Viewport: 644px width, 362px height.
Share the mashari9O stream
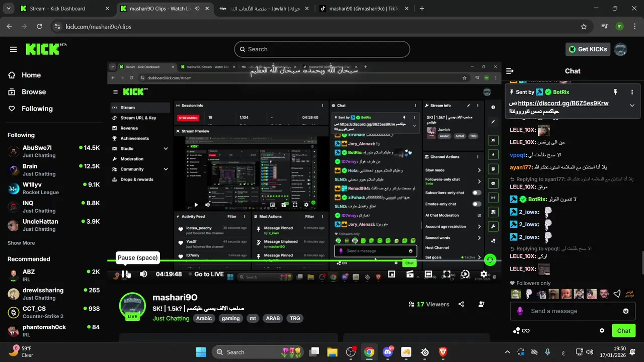461,304
